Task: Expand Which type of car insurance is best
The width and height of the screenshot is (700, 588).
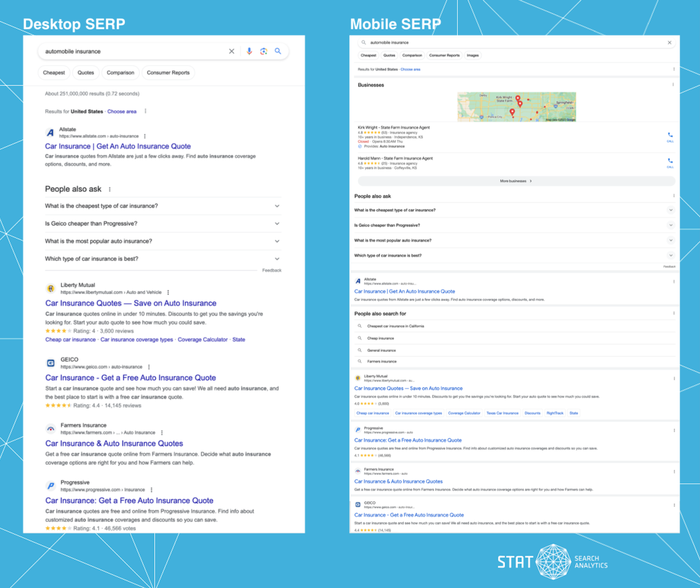Action: [x=277, y=258]
